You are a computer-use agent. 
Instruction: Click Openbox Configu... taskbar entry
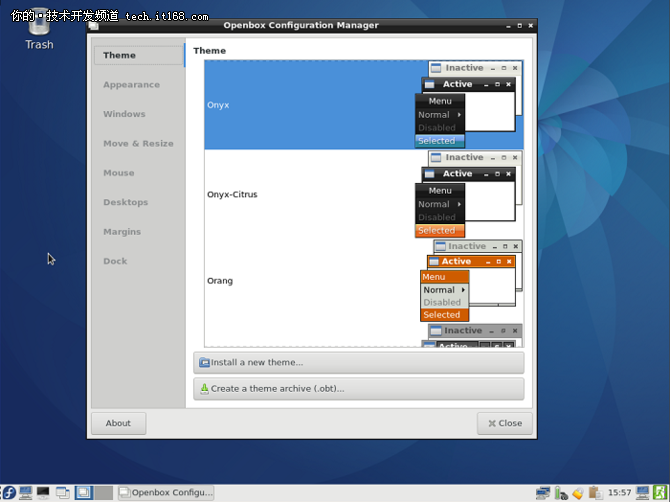click(x=166, y=493)
